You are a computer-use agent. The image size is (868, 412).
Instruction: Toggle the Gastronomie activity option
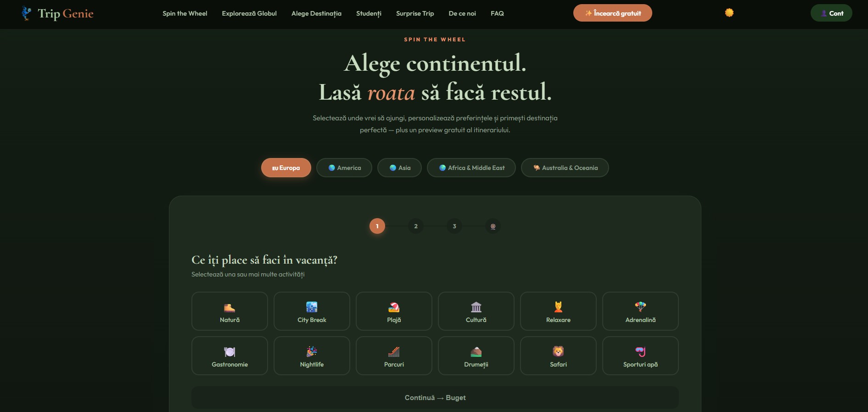coord(230,356)
